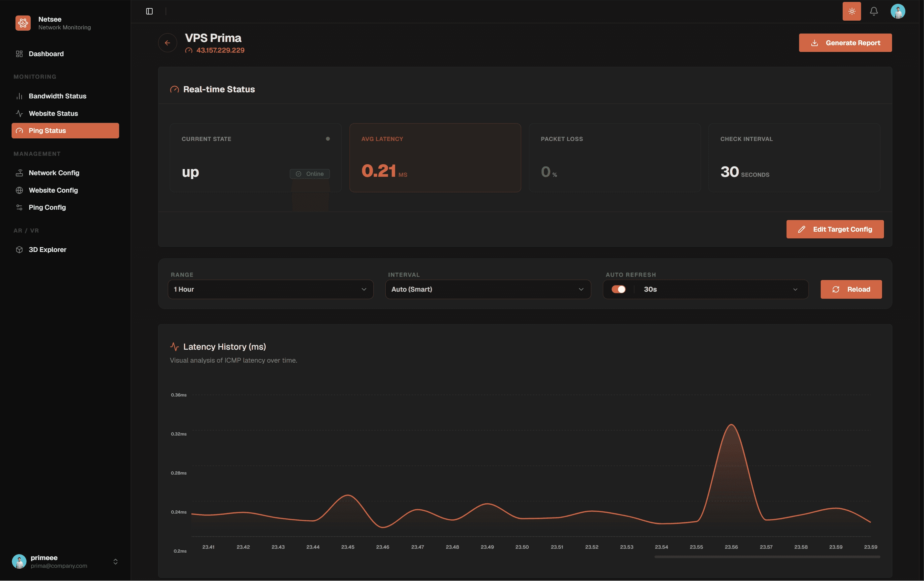Screen dimensions: 924x581
Task: Click the latency peak at 23.56
Action: (731, 425)
